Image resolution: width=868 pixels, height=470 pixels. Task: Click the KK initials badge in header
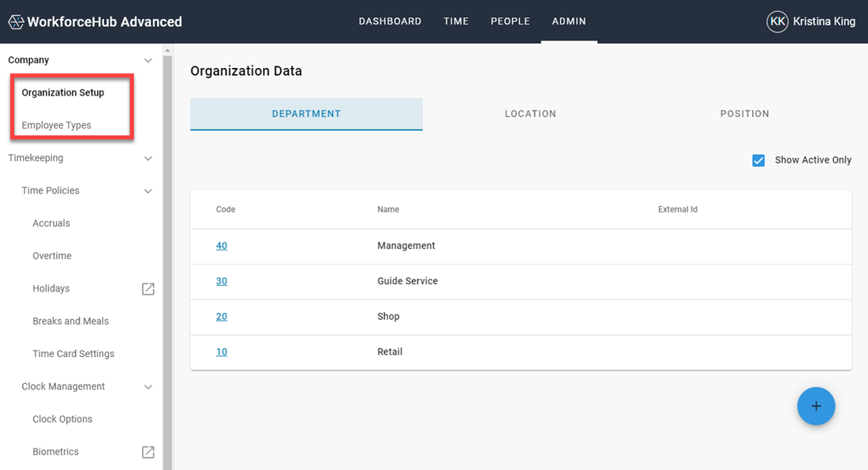(x=777, y=21)
